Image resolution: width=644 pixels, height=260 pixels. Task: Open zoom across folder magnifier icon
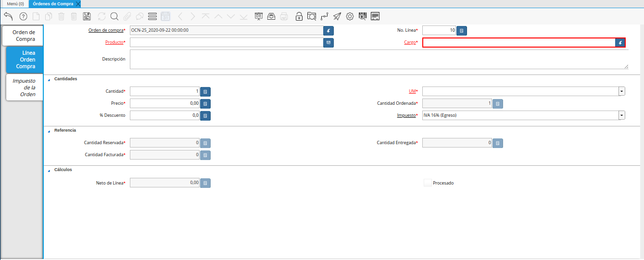click(312, 16)
